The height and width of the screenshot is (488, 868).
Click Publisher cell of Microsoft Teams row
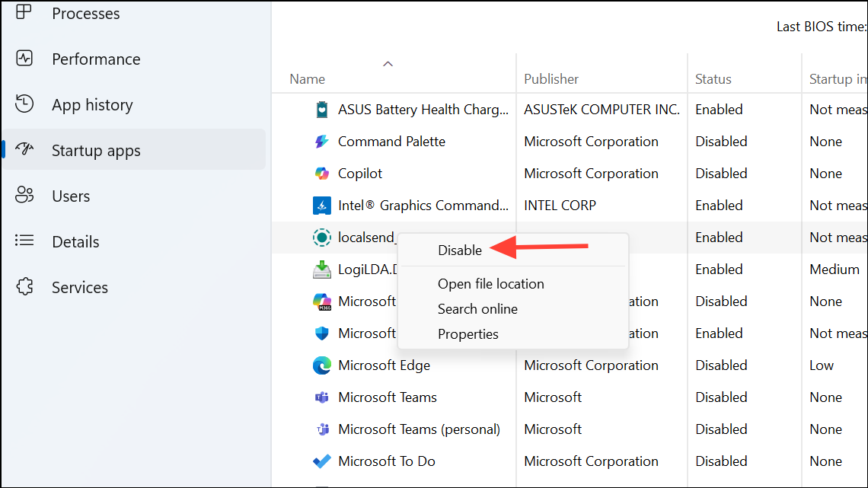click(x=553, y=397)
